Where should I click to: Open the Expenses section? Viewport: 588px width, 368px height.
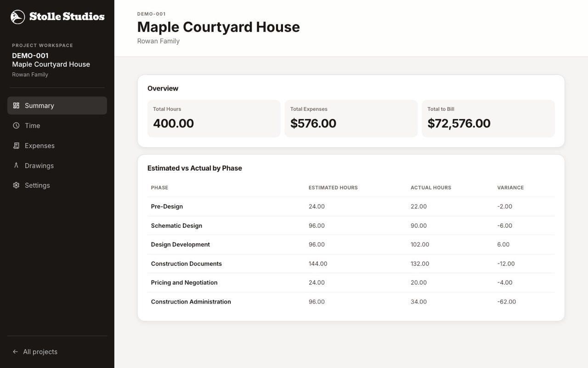coord(57,145)
